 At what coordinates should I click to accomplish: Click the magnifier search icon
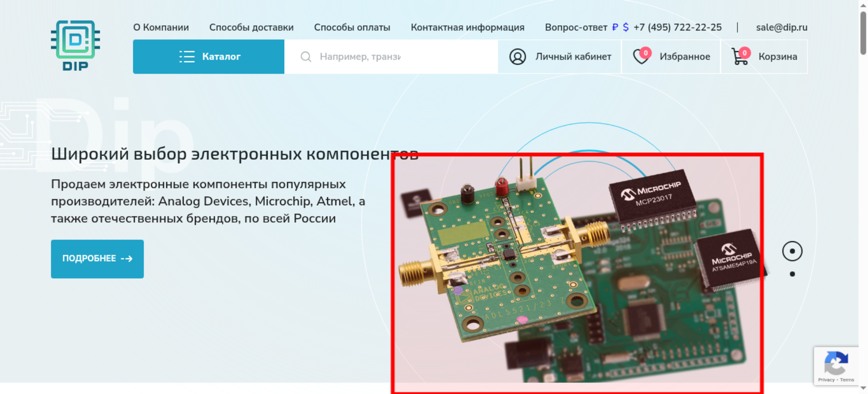tap(306, 57)
